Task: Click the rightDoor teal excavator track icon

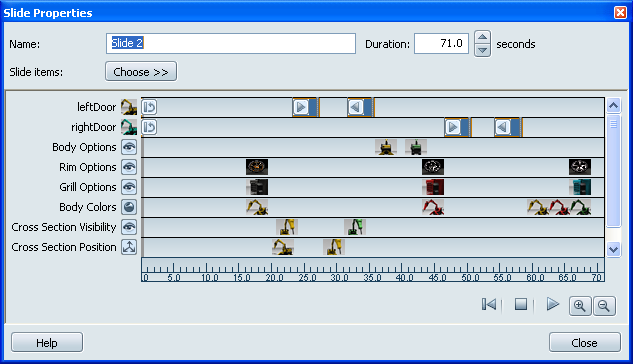Action: (129, 127)
